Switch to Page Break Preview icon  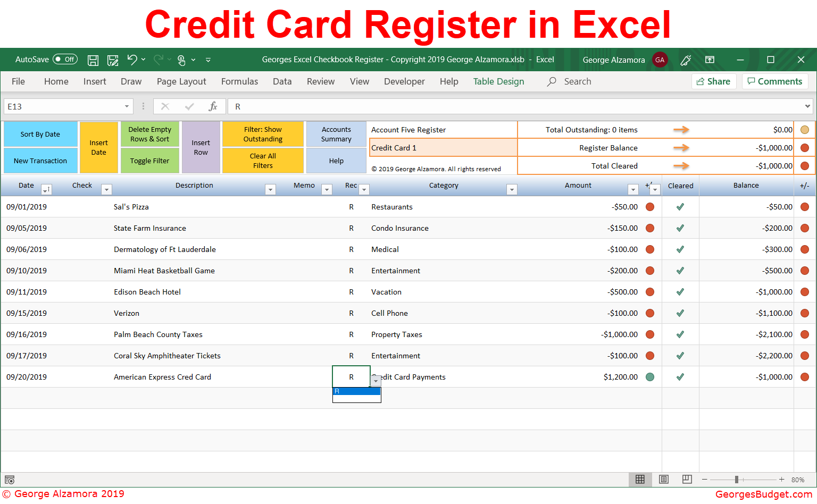687,480
